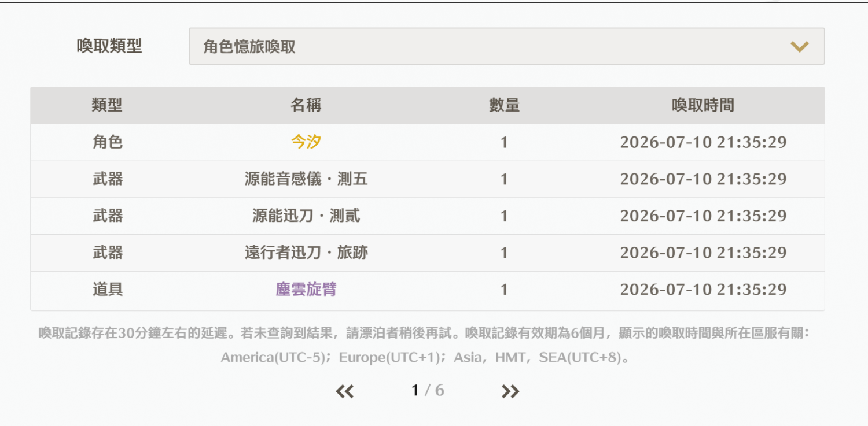868x426 pixels.
Task: Click the timestamp in the 源能音感儀 row
Action: tap(703, 179)
